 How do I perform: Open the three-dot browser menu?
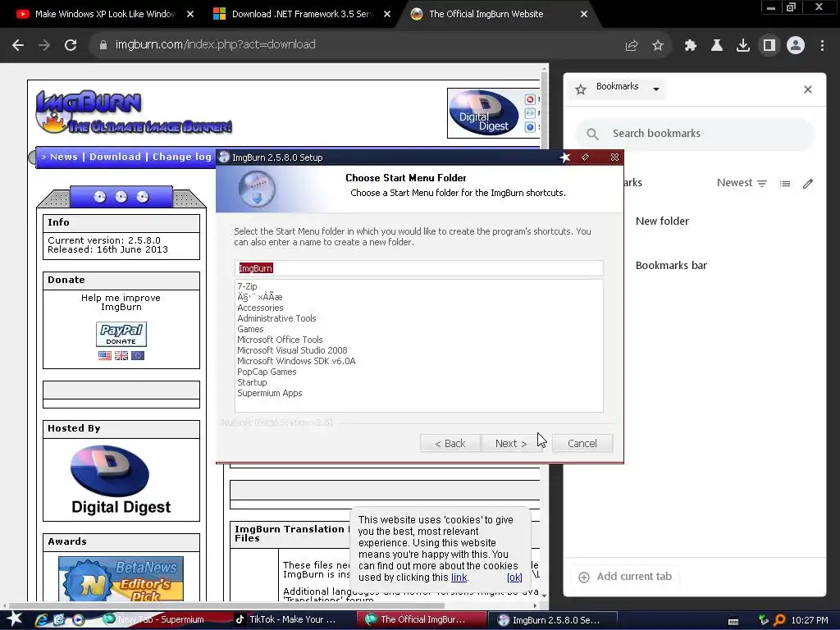coord(822,46)
